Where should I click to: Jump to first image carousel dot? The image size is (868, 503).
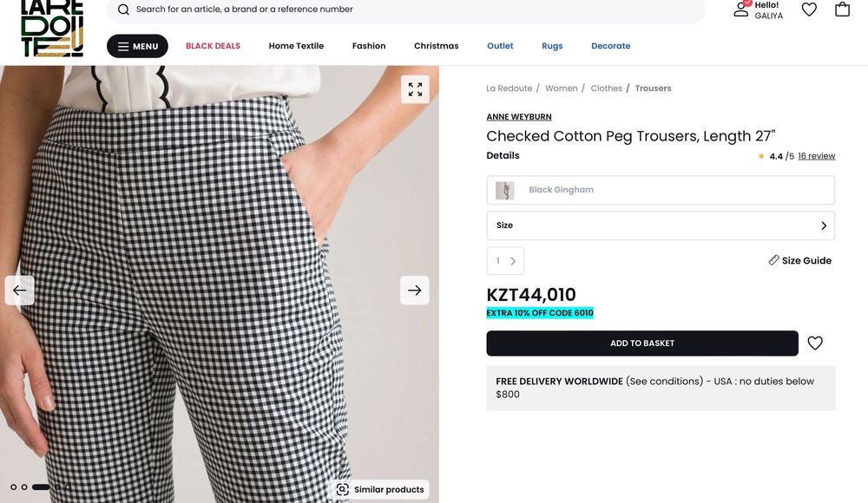pos(13,487)
